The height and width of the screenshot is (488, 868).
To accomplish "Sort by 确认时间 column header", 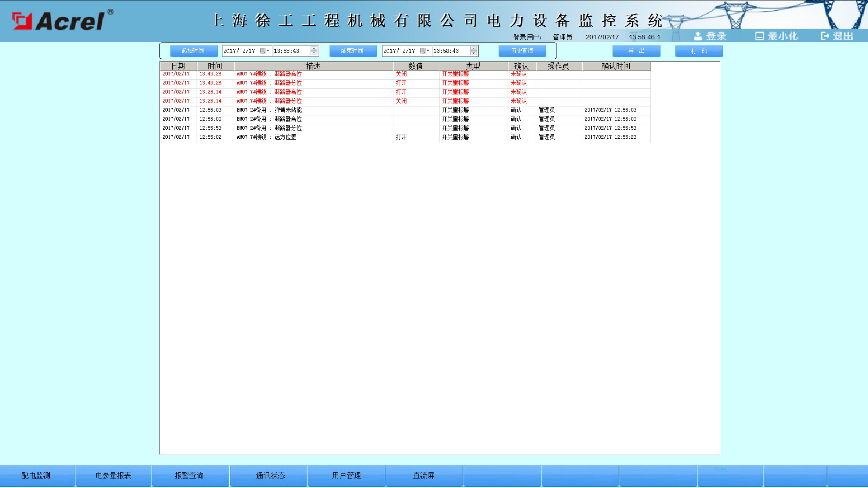I will (616, 66).
